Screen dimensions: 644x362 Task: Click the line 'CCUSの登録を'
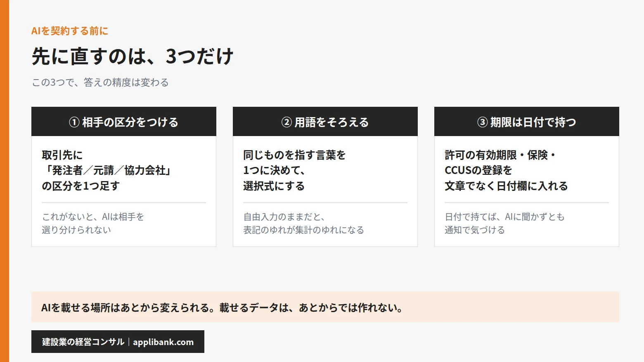478,170
